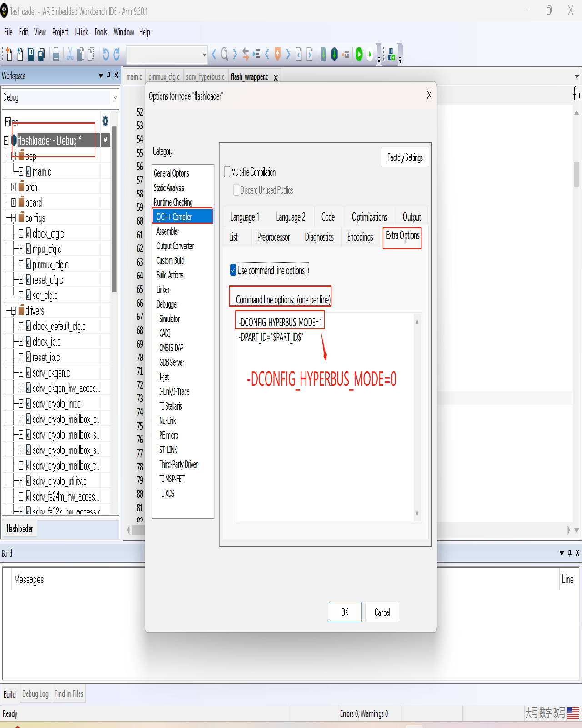Open the Debug configuration dropdown
This screenshot has height=728, width=582.
(x=115, y=98)
